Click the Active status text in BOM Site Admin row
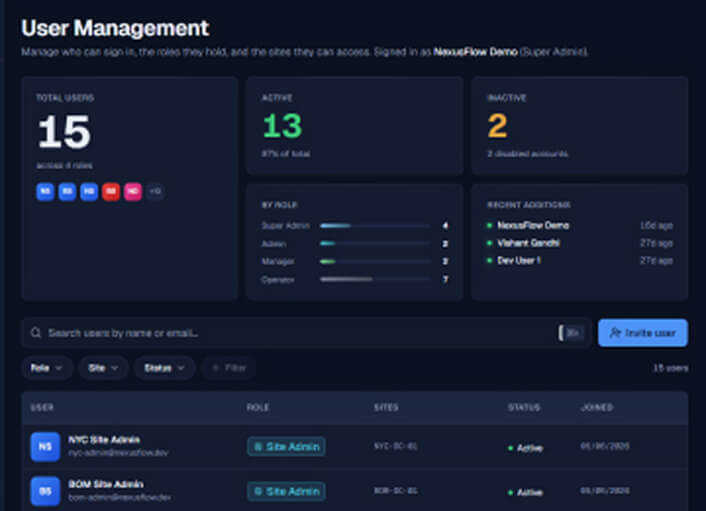706x511 pixels. coord(530,493)
